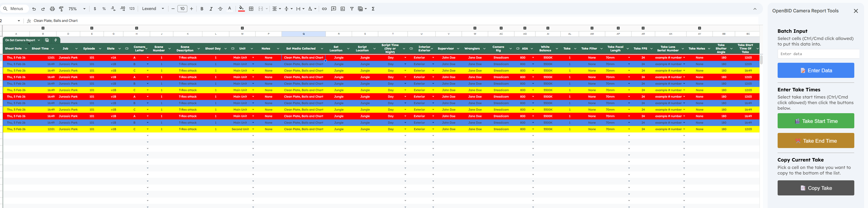Expand the hidden column group above column AC
Image resolution: width=868 pixels, height=208 pixels.
[x=501, y=28]
